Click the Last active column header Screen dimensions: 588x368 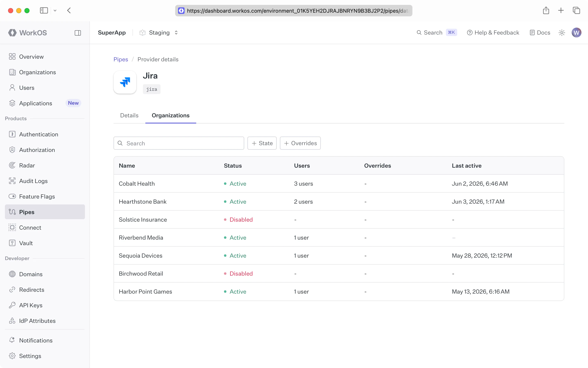[467, 166]
